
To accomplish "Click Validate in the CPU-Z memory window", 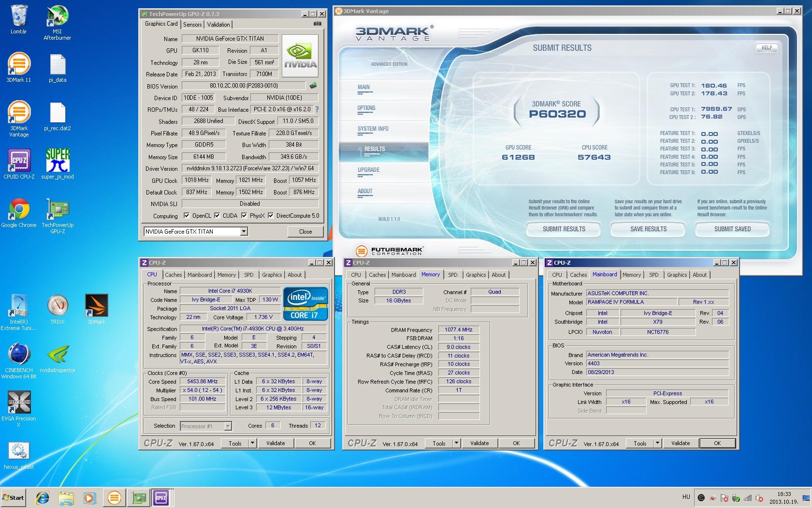I will pyautogui.click(x=479, y=443).
